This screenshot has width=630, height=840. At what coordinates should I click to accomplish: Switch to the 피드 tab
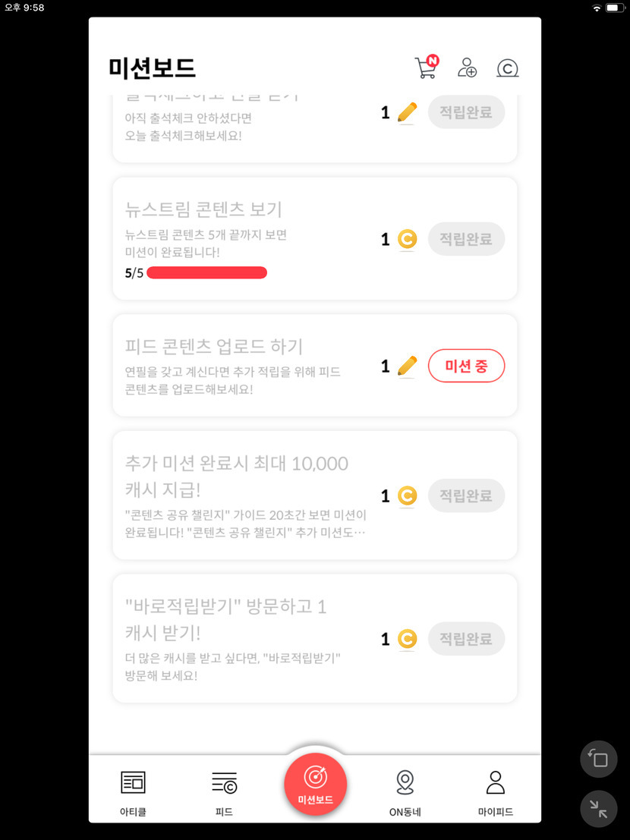(224, 782)
